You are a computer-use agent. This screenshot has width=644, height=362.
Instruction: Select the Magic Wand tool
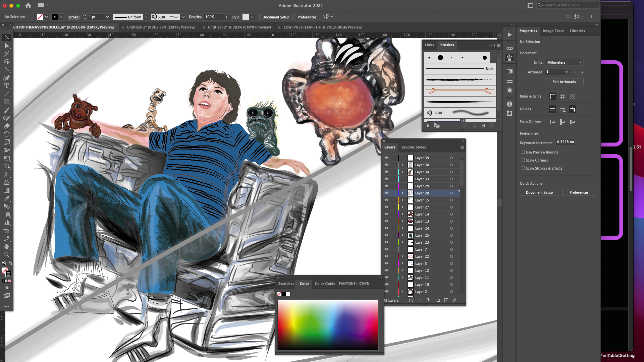pos(6,54)
